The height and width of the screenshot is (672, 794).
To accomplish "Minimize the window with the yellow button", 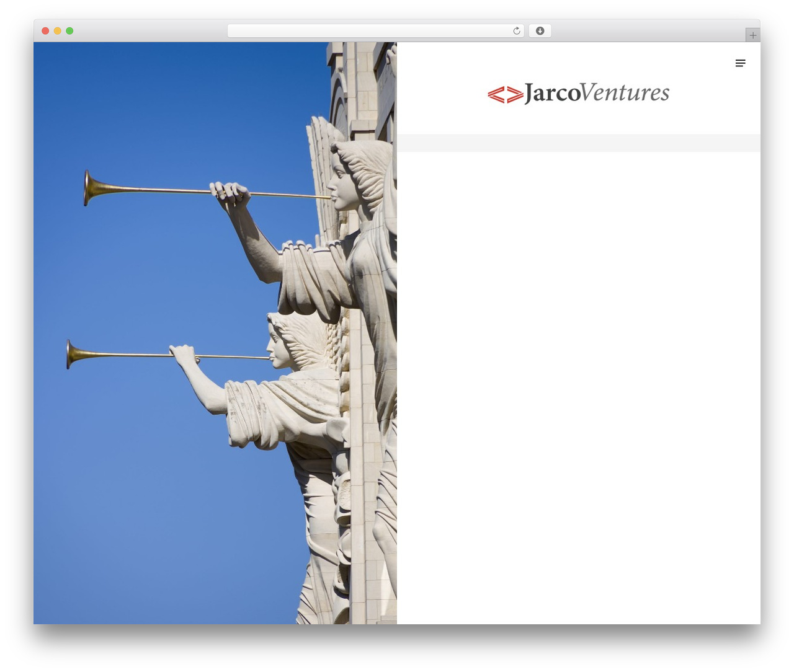I will tap(57, 31).
